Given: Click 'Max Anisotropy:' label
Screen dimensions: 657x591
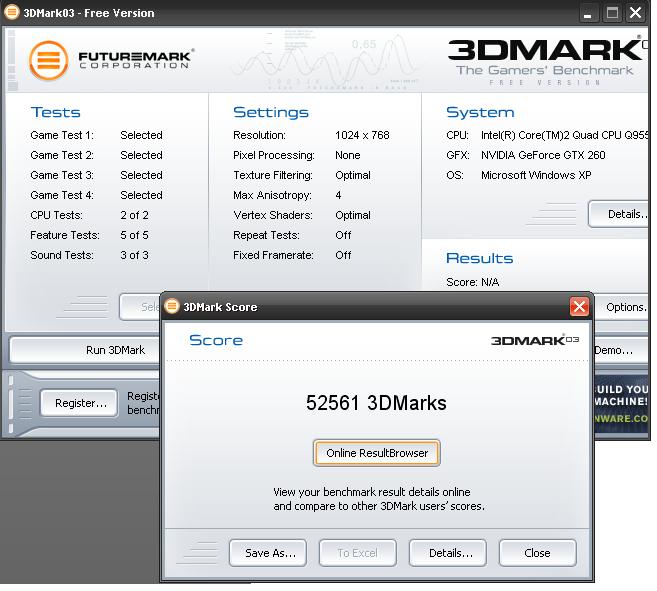Looking at the screenshot, I should 272,195.
